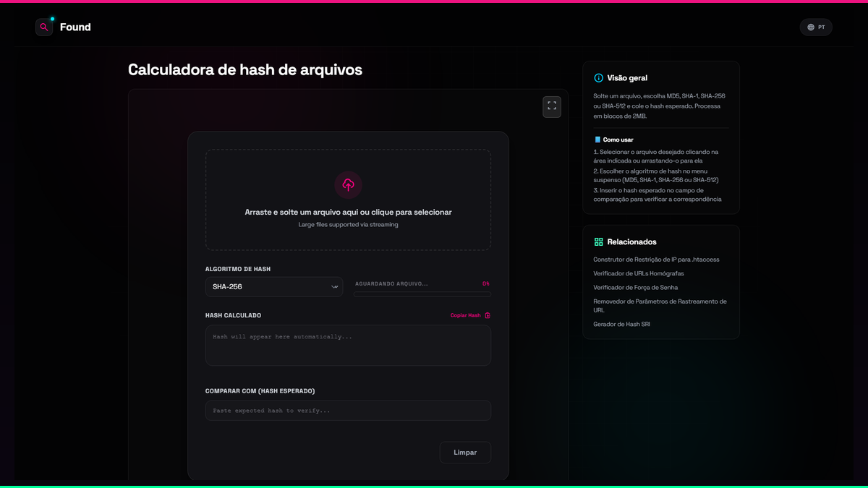
Task: Open Verificador de Força de Senha link
Action: (635, 287)
